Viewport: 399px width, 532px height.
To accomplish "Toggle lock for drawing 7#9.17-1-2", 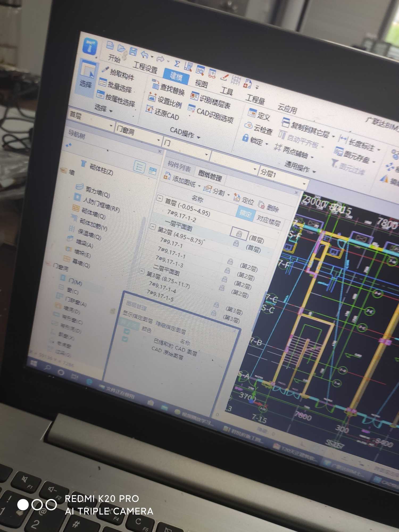I will tap(239, 234).
